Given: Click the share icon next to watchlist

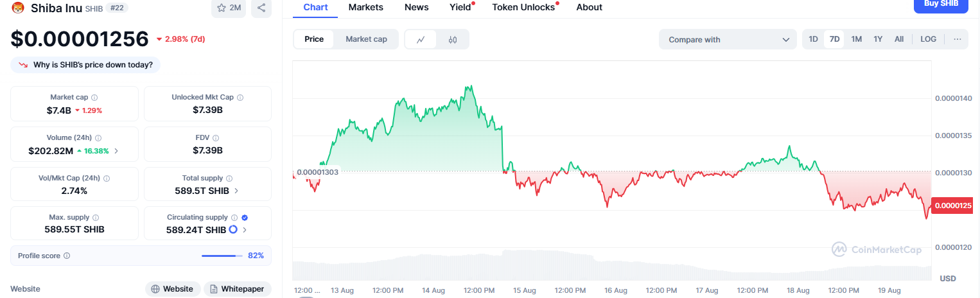Looking at the screenshot, I should tap(261, 8).
